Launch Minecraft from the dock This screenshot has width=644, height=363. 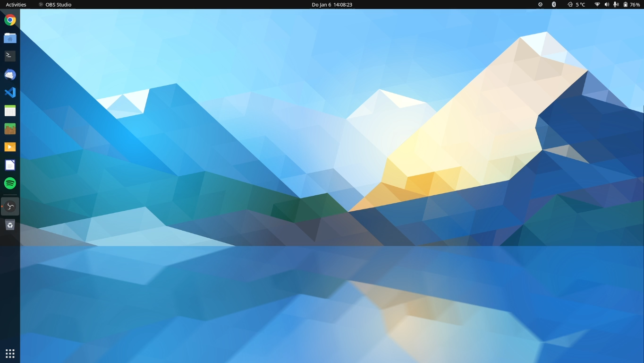10,129
